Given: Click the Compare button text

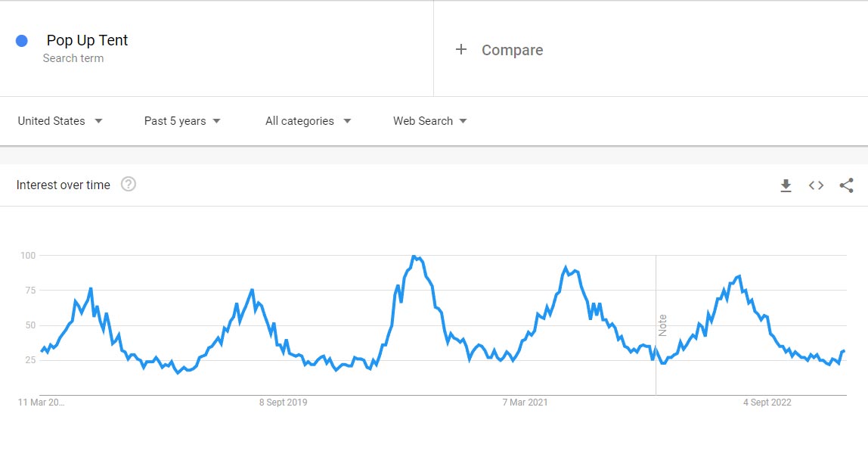Looking at the screenshot, I should [x=512, y=50].
